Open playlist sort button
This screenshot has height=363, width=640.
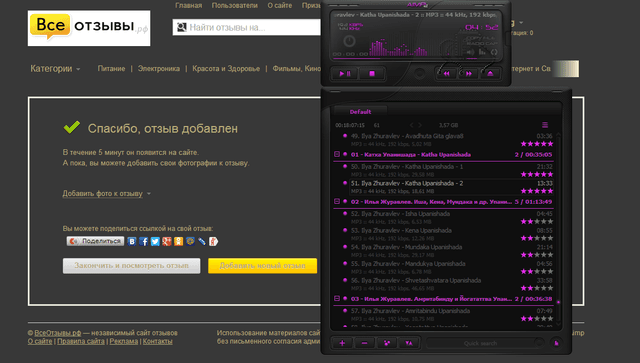(x=409, y=343)
